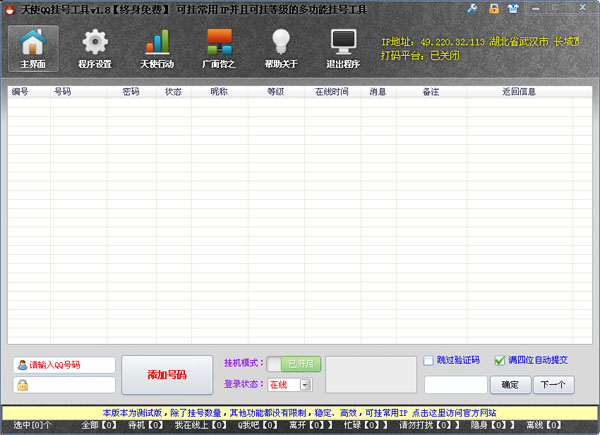Click the password field with lock icon
600x435 pixels.
click(x=66, y=385)
